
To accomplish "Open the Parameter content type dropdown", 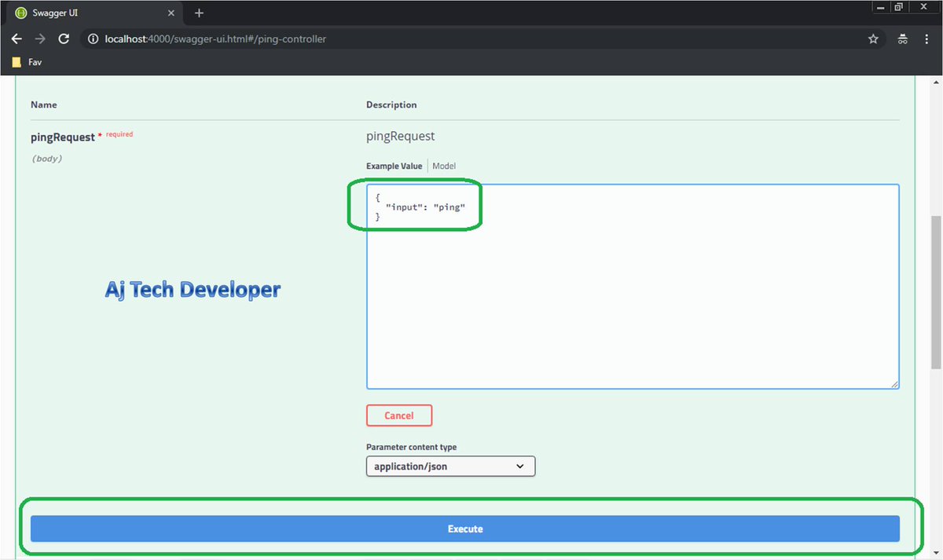I will [449, 466].
